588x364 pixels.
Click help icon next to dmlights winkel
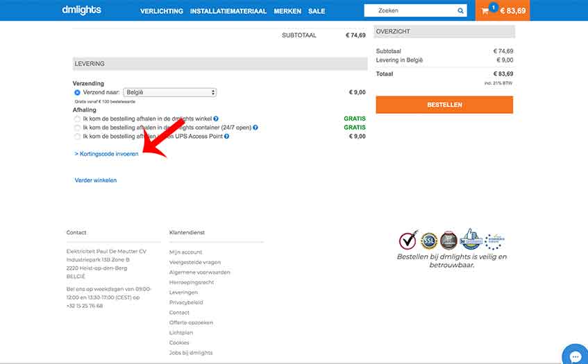pos(216,119)
